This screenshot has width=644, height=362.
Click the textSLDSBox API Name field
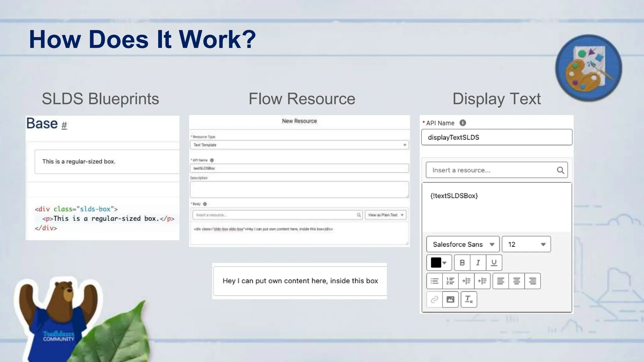(x=299, y=168)
